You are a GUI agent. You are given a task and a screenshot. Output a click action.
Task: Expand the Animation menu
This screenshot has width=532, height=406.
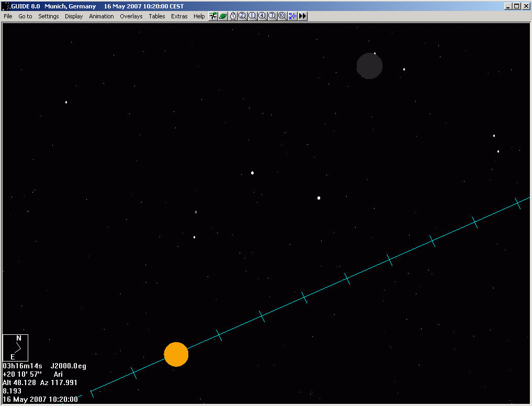pyautogui.click(x=101, y=16)
